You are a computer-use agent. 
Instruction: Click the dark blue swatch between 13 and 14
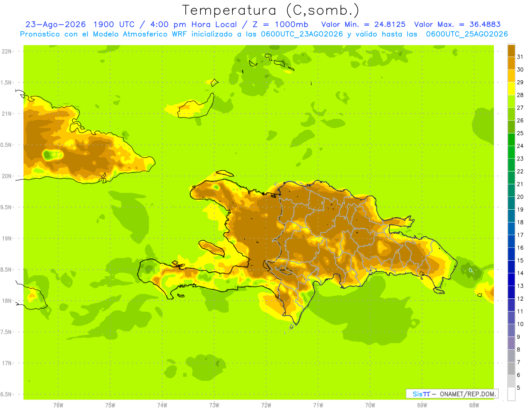pyautogui.click(x=511, y=279)
